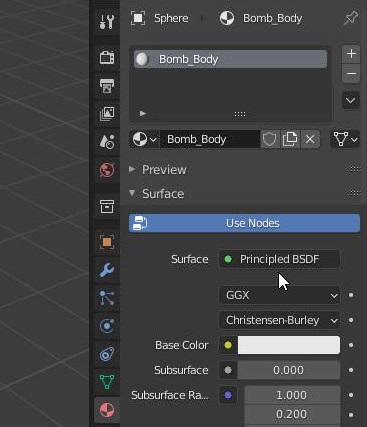The width and height of the screenshot is (367, 427).
Task: Animate Subsurface Radius 0.200 dot
Action: (x=351, y=415)
